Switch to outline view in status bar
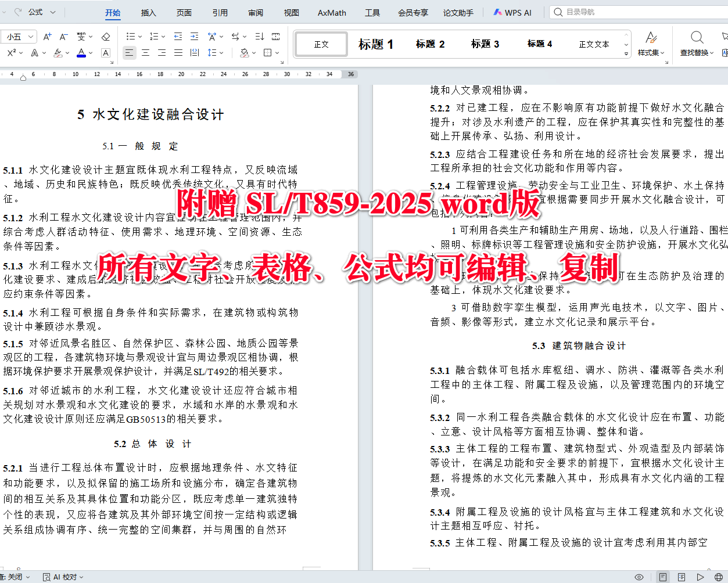This screenshot has width=728, height=583. [x=682, y=577]
